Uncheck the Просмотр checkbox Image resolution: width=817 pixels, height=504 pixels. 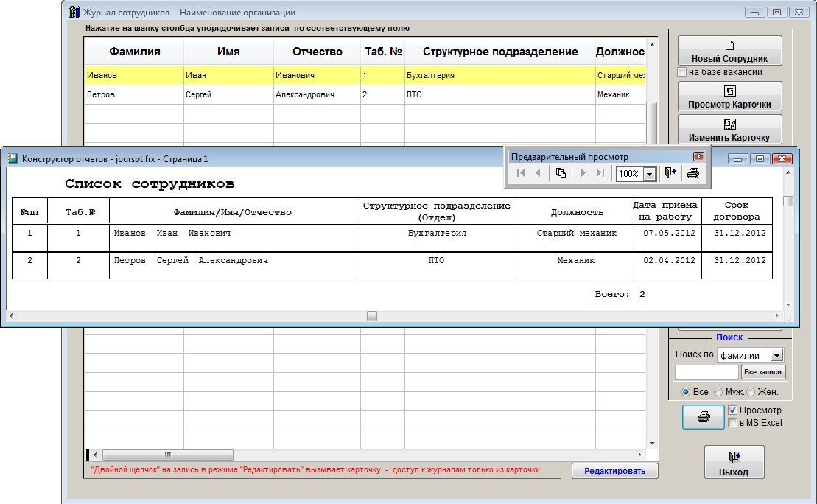pos(732,410)
